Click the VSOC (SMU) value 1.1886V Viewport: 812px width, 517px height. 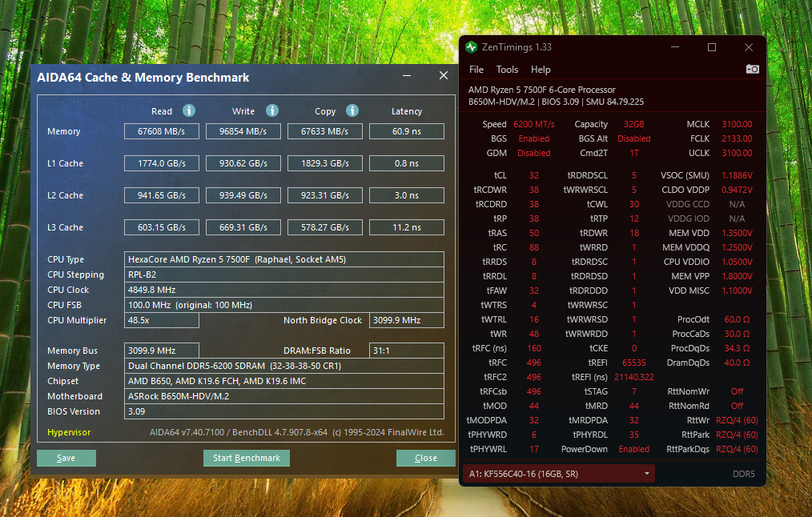(737, 175)
